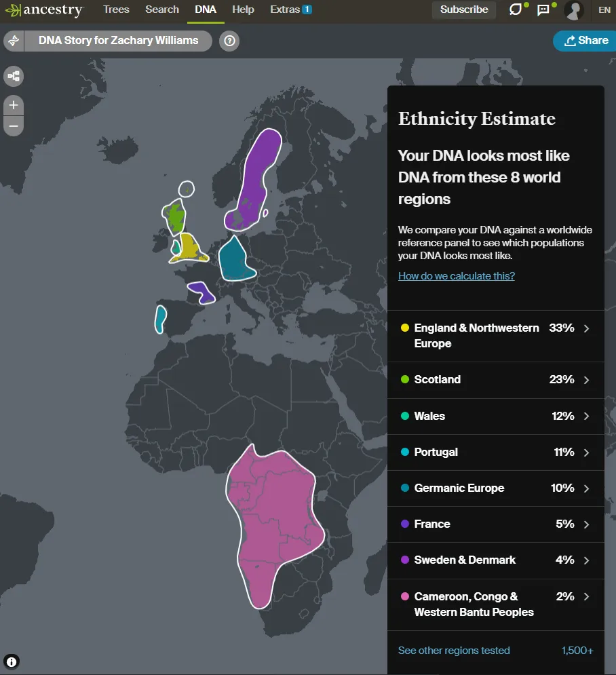Image resolution: width=616 pixels, height=675 pixels.
Task: Click the question mark help icon
Action: 229,41
